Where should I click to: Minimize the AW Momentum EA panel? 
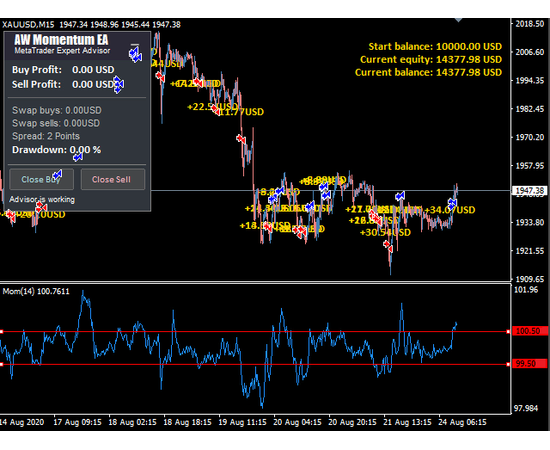click(135, 45)
